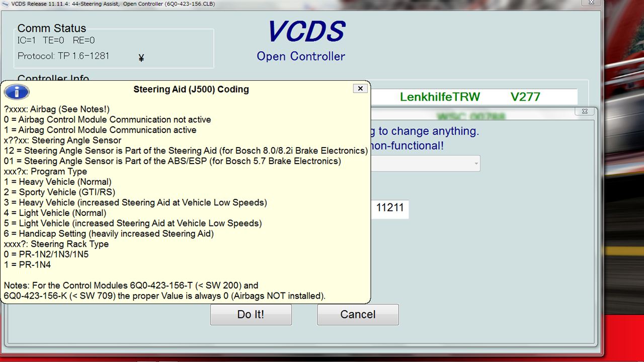The image size is (644, 362).
Task: Click the line "0 = PR-1N2/1N3/1N5"
Action: [46, 254]
